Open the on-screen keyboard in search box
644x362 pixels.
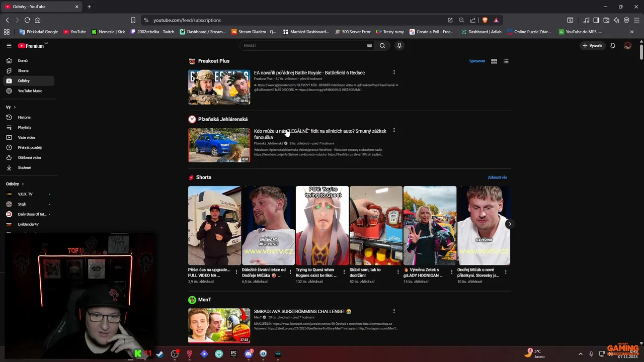tap(369, 46)
